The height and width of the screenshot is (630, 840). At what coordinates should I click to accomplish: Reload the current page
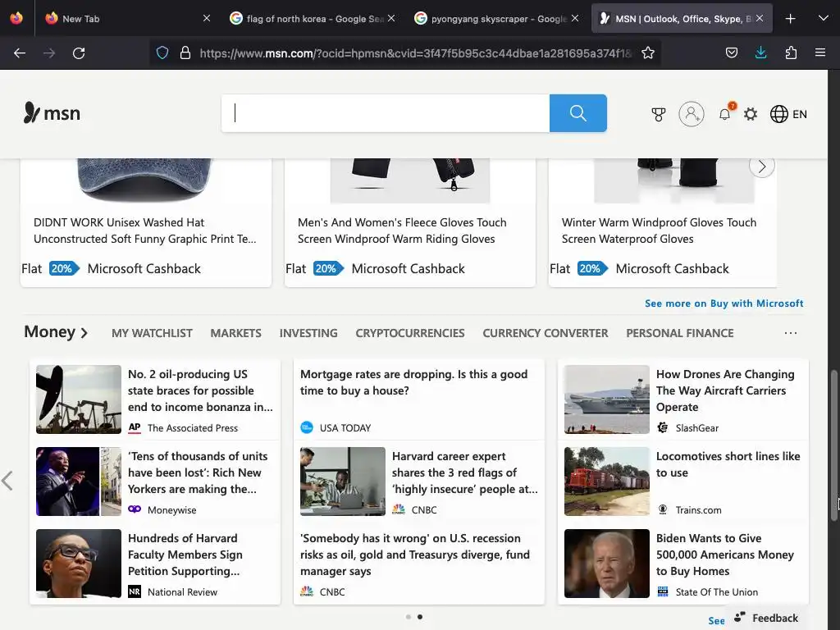coord(79,53)
